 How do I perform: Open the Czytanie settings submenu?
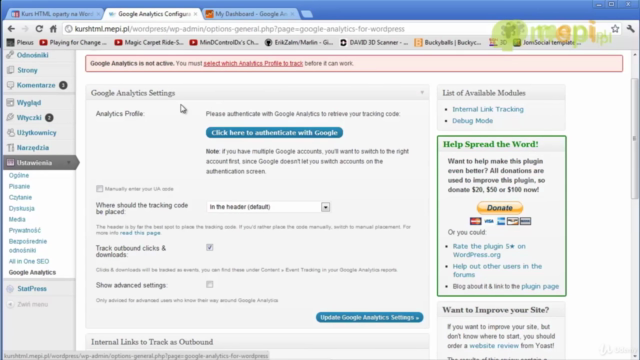20,197
